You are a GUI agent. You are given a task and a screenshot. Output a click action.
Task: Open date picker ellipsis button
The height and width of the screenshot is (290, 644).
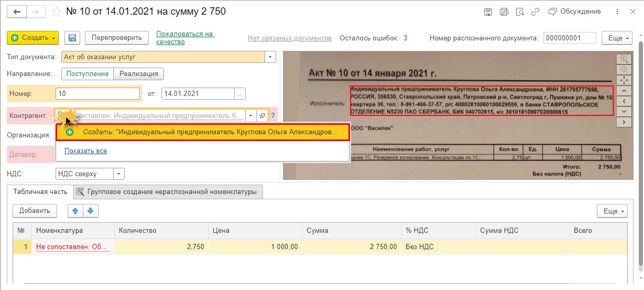(x=239, y=94)
